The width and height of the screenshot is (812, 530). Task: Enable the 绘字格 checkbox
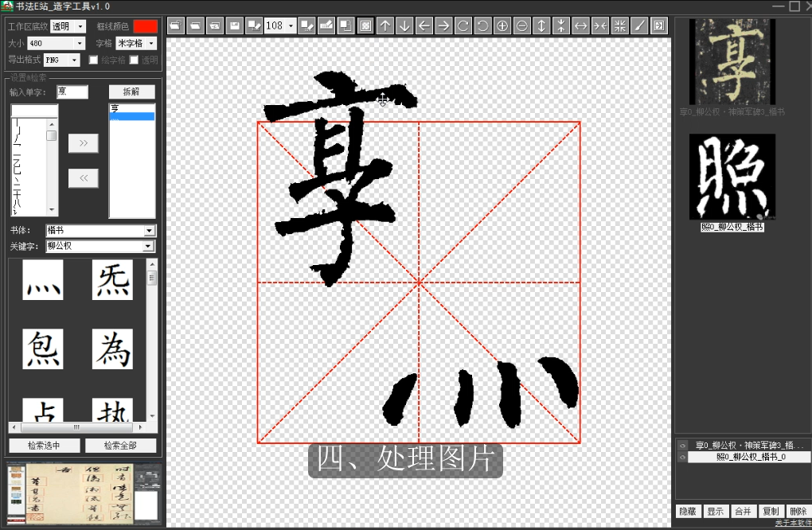(x=93, y=60)
